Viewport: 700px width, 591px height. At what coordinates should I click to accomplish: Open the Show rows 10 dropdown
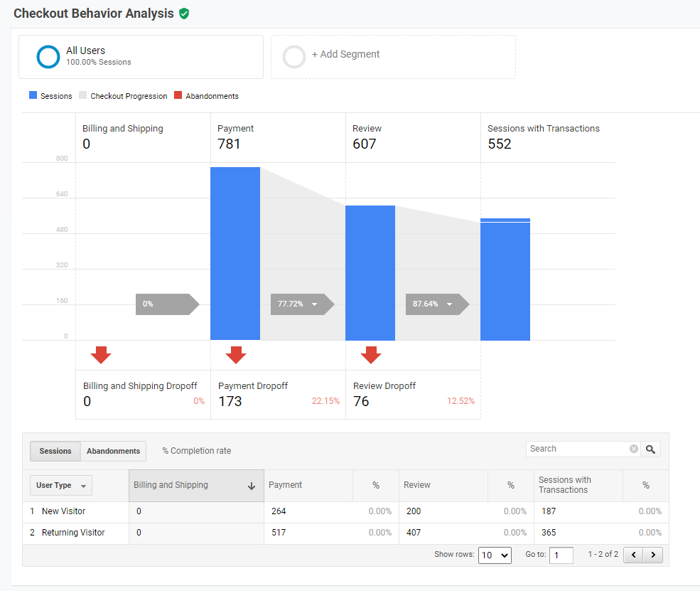click(x=495, y=555)
